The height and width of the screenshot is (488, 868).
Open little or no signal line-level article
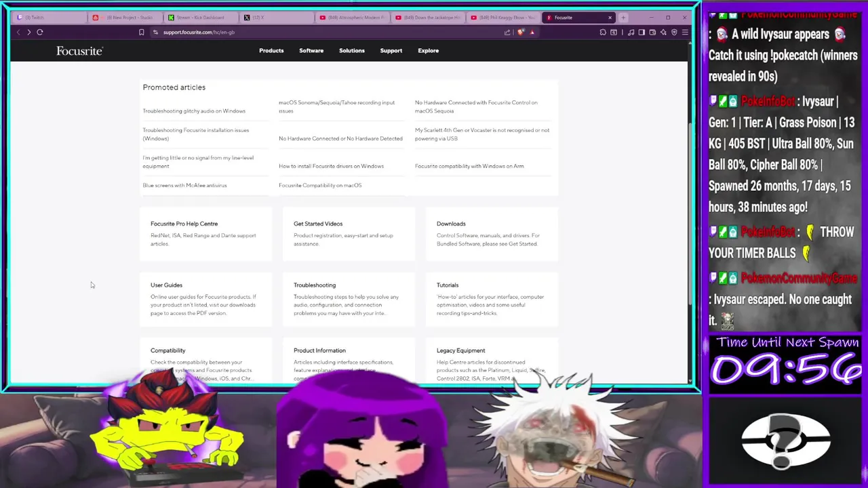click(198, 162)
